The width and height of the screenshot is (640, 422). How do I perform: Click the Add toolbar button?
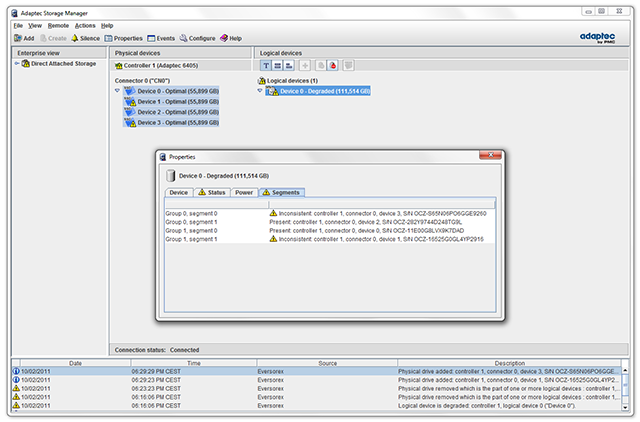pos(24,38)
